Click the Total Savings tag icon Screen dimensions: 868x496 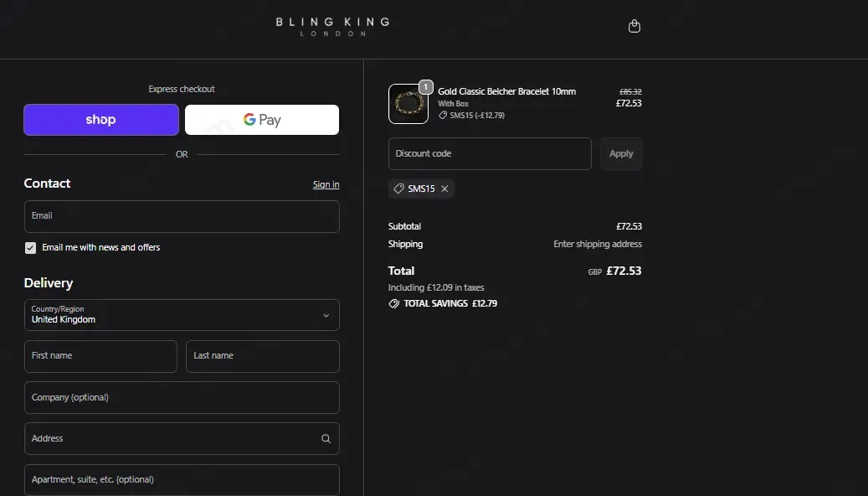[394, 303]
